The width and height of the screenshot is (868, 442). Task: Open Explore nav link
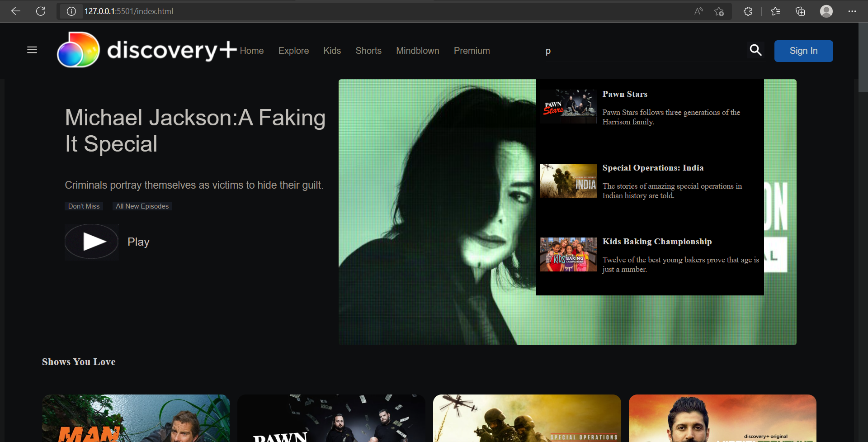coord(294,51)
